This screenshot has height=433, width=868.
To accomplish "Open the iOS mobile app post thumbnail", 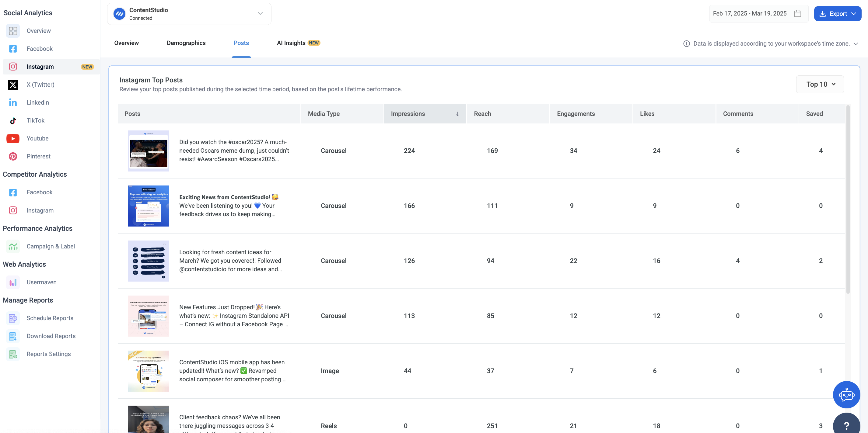I will [149, 371].
